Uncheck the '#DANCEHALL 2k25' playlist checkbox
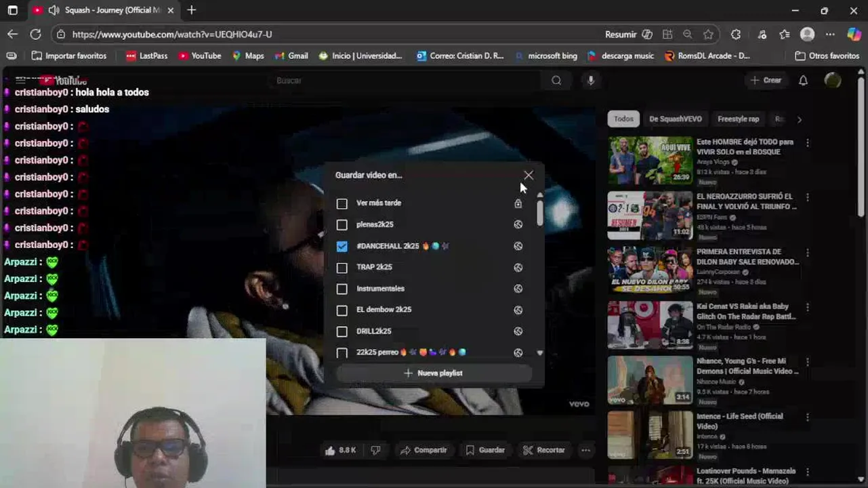 pyautogui.click(x=342, y=246)
